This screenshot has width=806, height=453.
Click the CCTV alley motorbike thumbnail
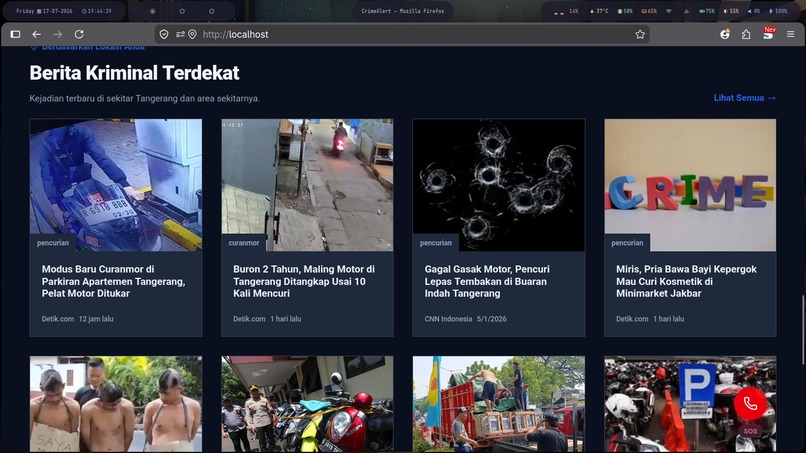(x=307, y=185)
